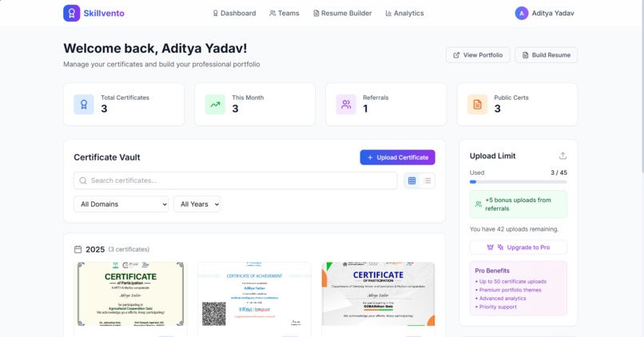Click the Certificate Vault heading
The image size is (644, 337).
[x=107, y=157]
